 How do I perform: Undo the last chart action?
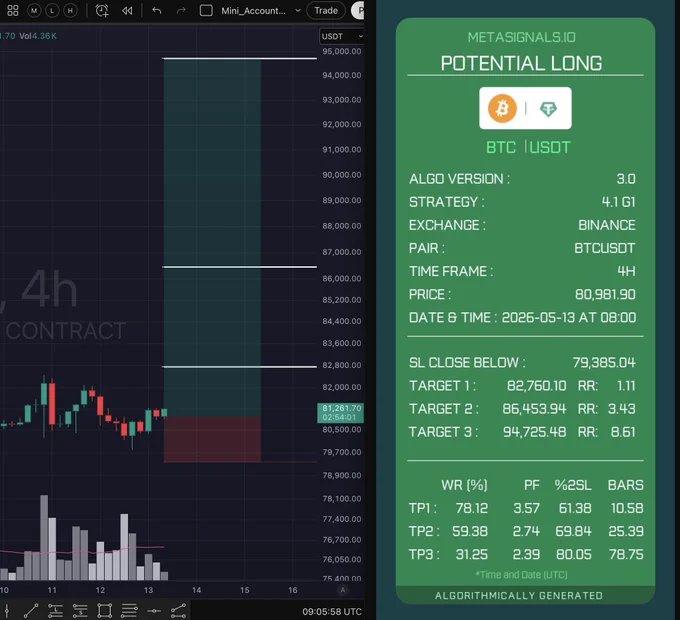(x=157, y=10)
